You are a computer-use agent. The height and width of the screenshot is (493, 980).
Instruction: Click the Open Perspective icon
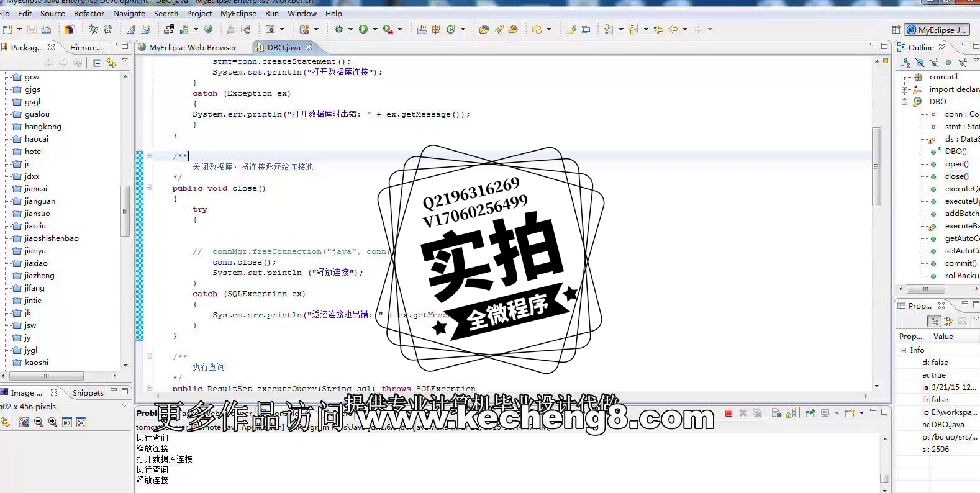tap(896, 29)
